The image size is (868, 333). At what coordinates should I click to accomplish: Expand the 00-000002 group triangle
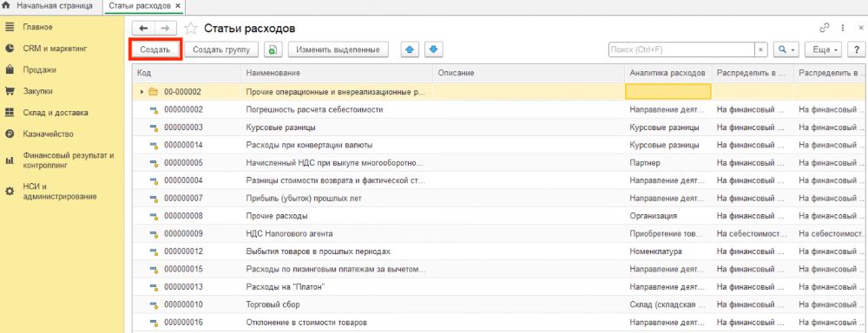142,92
